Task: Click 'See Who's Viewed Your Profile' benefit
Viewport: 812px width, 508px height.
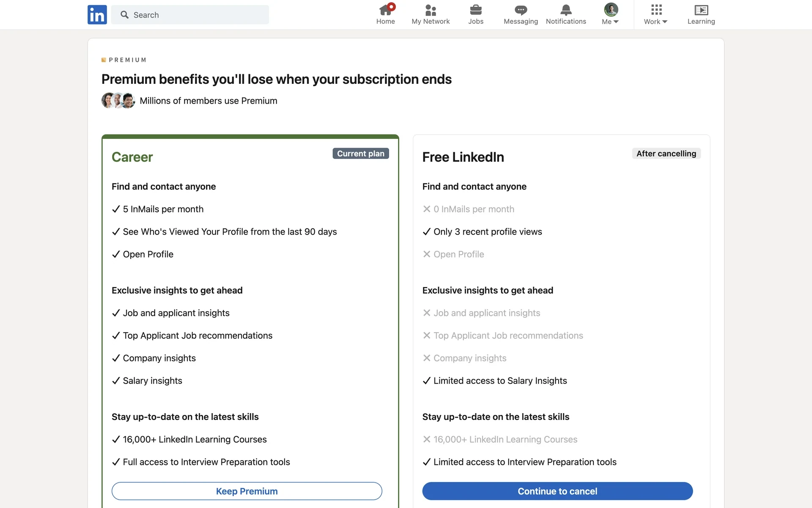Action: pyautogui.click(x=230, y=232)
